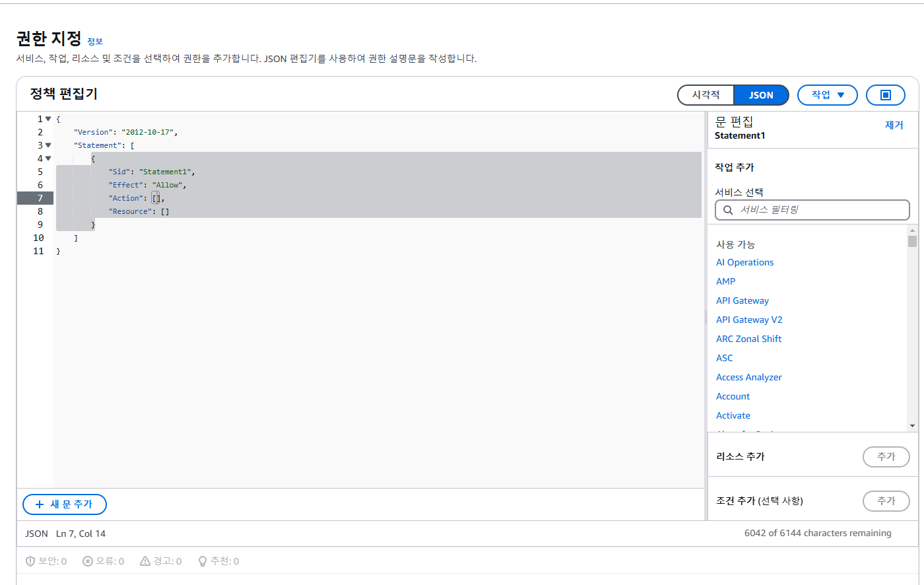This screenshot has height=585, width=924.
Task: Collapse the code fold arrow on line 1
Action: click(48, 119)
